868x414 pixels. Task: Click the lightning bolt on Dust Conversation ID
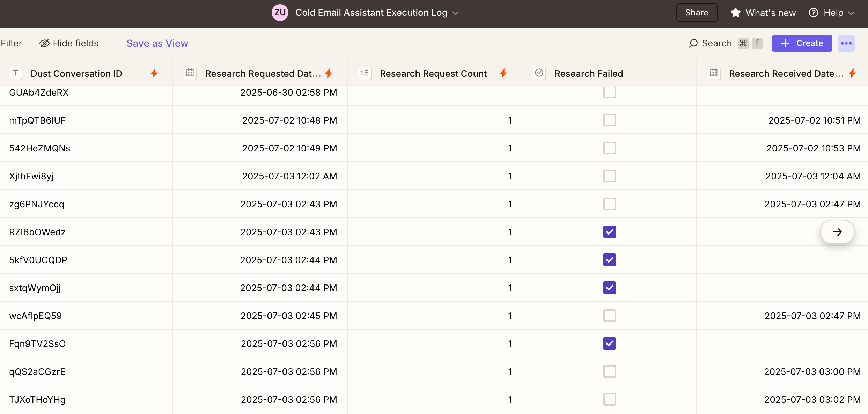[154, 73]
